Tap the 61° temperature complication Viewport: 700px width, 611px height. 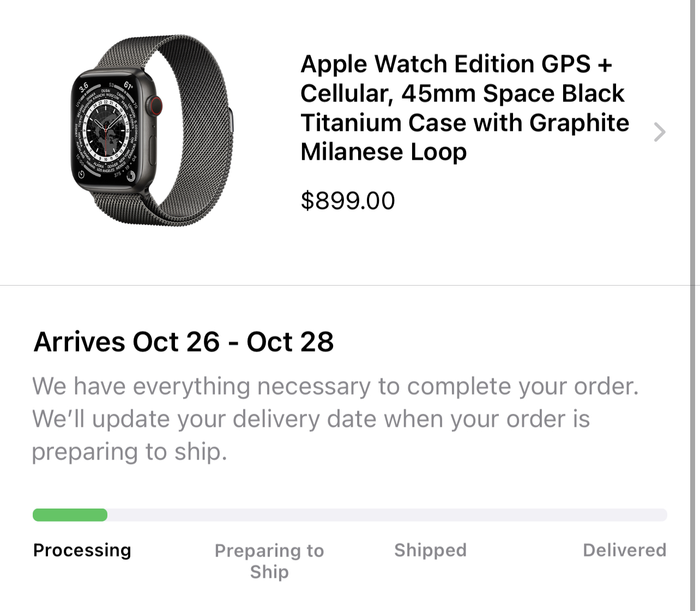[x=128, y=86]
